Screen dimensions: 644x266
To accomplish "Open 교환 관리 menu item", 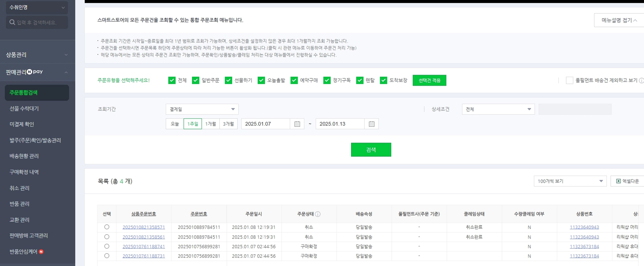I will pos(19,220).
